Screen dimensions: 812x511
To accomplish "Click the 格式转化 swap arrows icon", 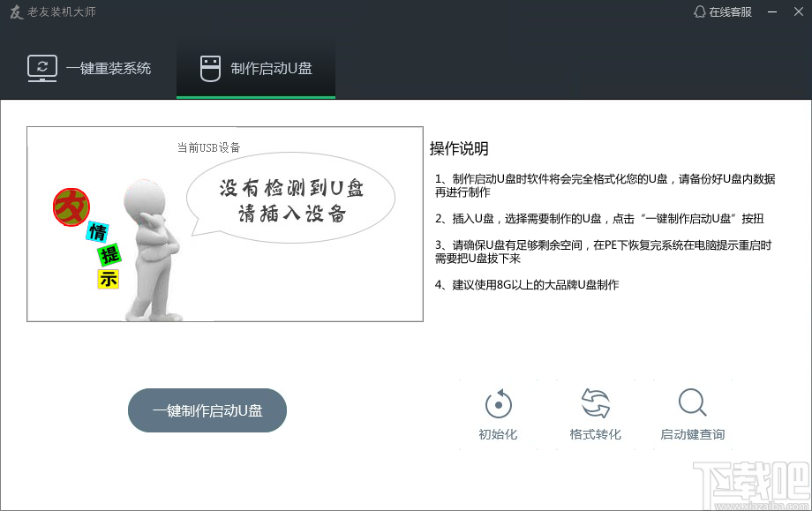I will [x=596, y=404].
